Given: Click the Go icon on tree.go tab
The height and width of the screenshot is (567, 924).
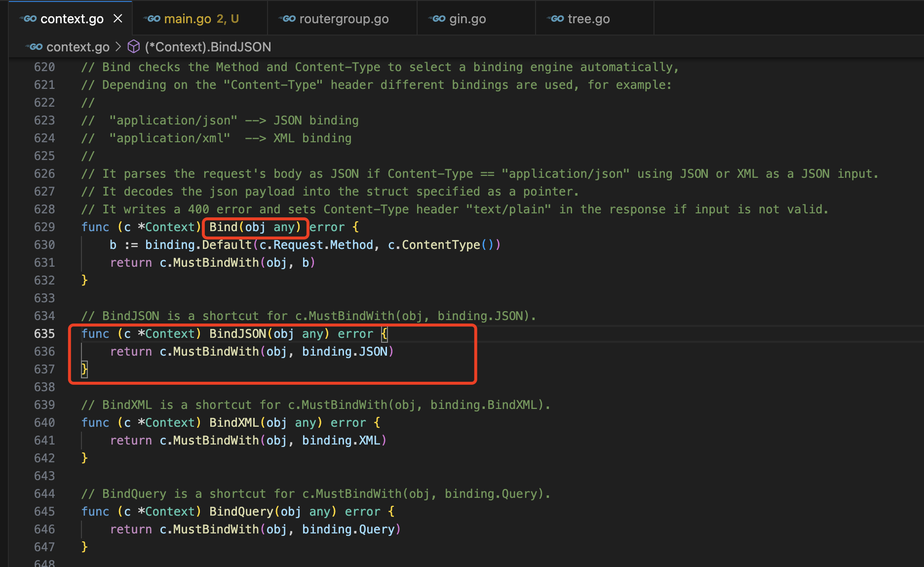Looking at the screenshot, I should click(x=556, y=19).
